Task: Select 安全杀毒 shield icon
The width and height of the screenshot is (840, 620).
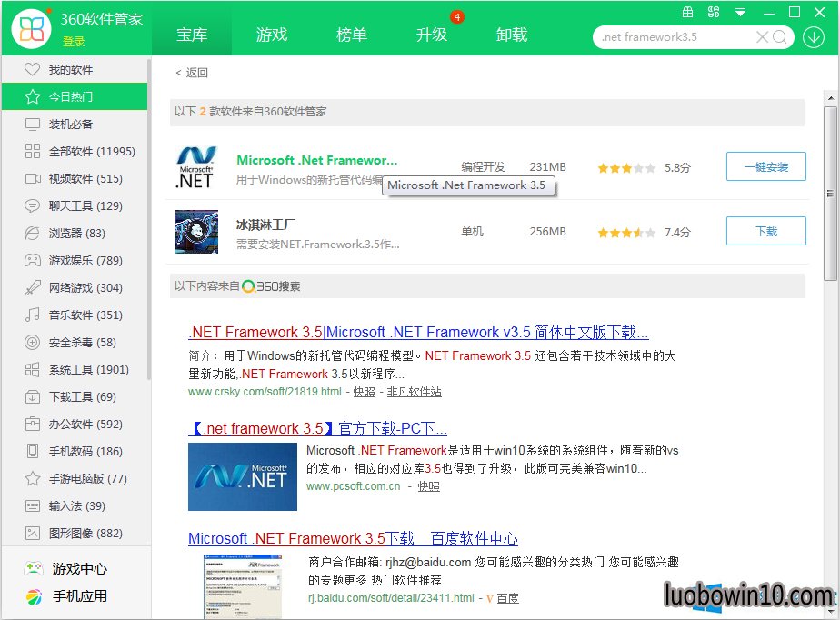Action: pyautogui.click(x=33, y=342)
